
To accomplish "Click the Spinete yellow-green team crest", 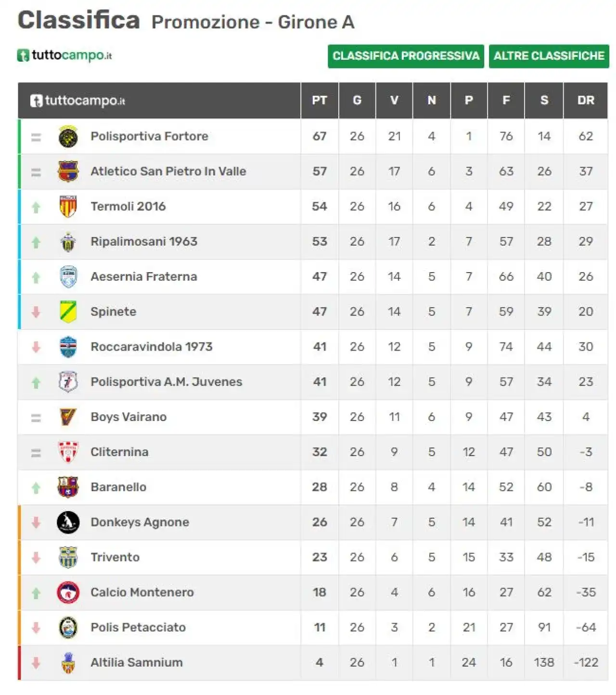I will pos(68,312).
